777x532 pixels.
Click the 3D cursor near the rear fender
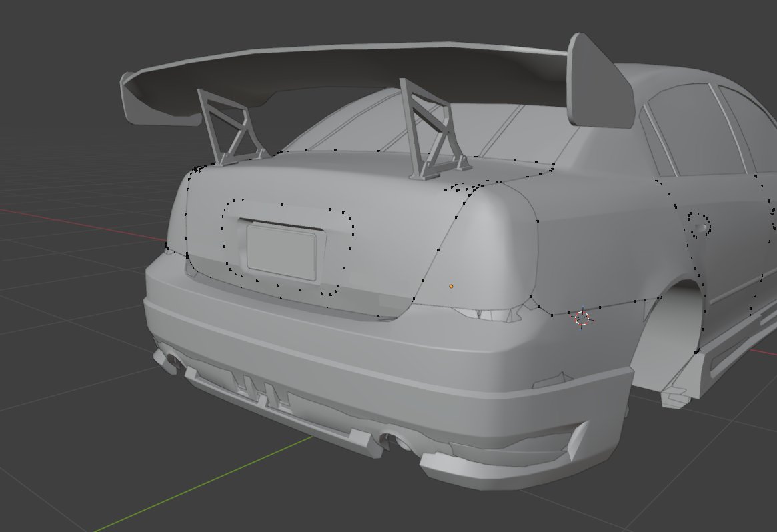coord(582,318)
